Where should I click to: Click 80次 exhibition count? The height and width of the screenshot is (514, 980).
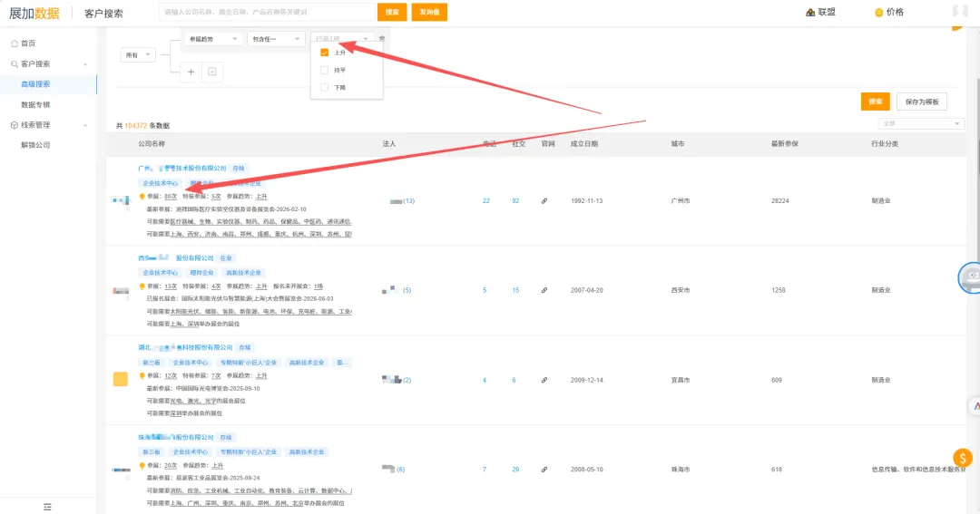171,197
